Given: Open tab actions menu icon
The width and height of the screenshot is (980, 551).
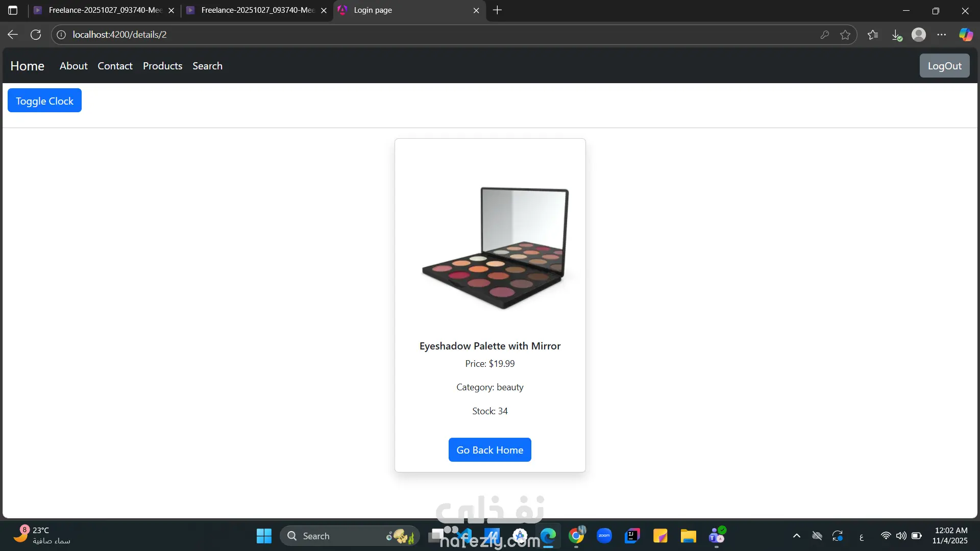Looking at the screenshot, I should (13, 10).
